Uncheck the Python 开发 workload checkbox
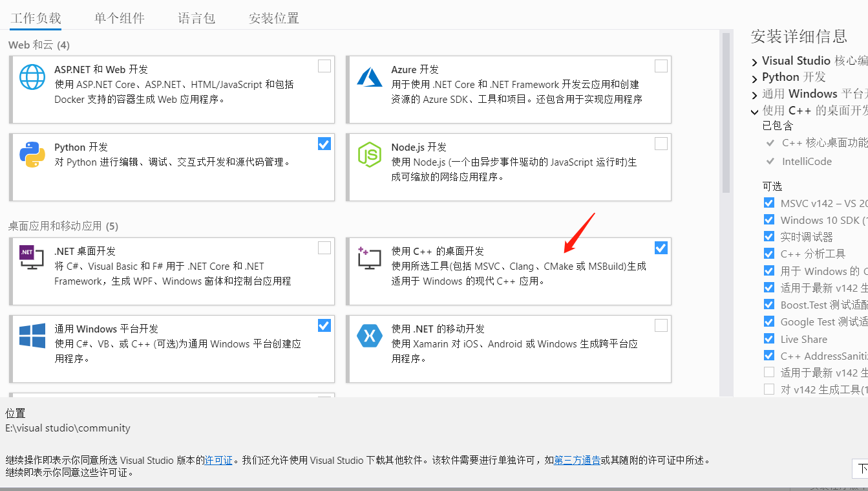This screenshot has width=868, height=491. point(324,144)
